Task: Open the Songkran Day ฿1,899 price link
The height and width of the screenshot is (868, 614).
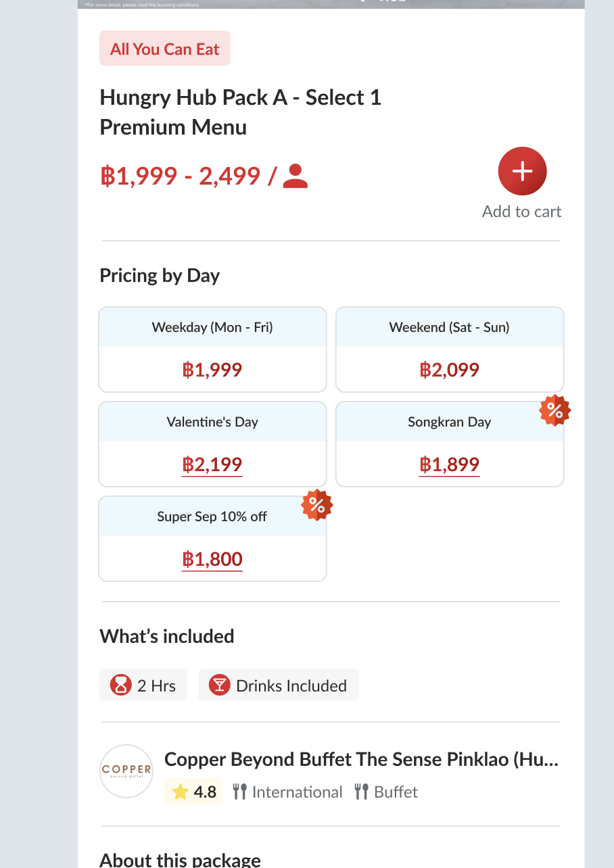Action: pyautogui.click(x=450, y=464)
